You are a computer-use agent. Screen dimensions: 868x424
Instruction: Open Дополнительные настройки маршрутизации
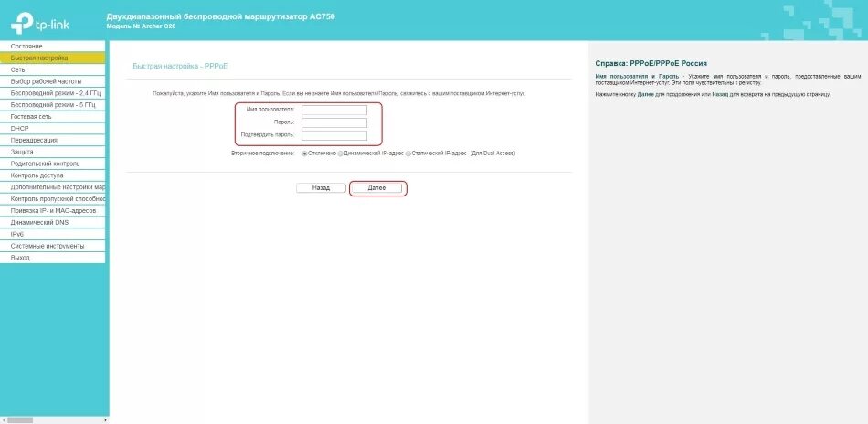point(53,187)
